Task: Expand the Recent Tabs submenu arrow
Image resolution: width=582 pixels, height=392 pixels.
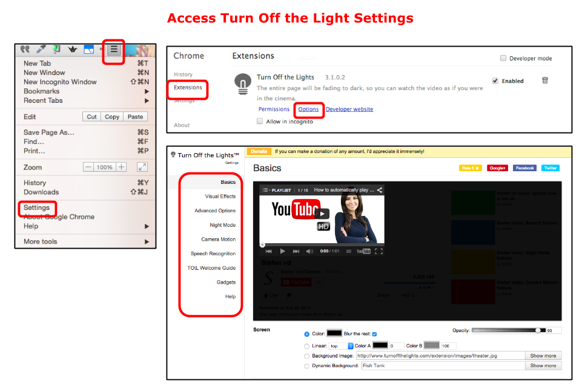Action: tap(147, 100)
